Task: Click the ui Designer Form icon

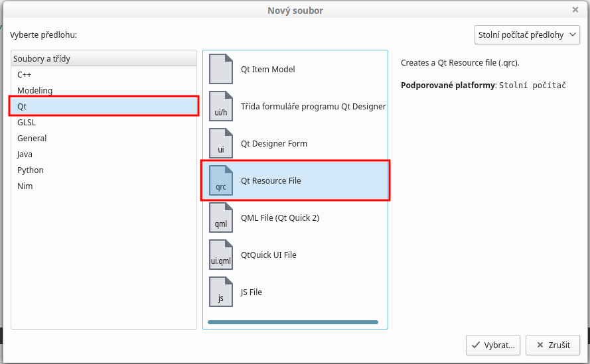Action: tap(221, 143)
